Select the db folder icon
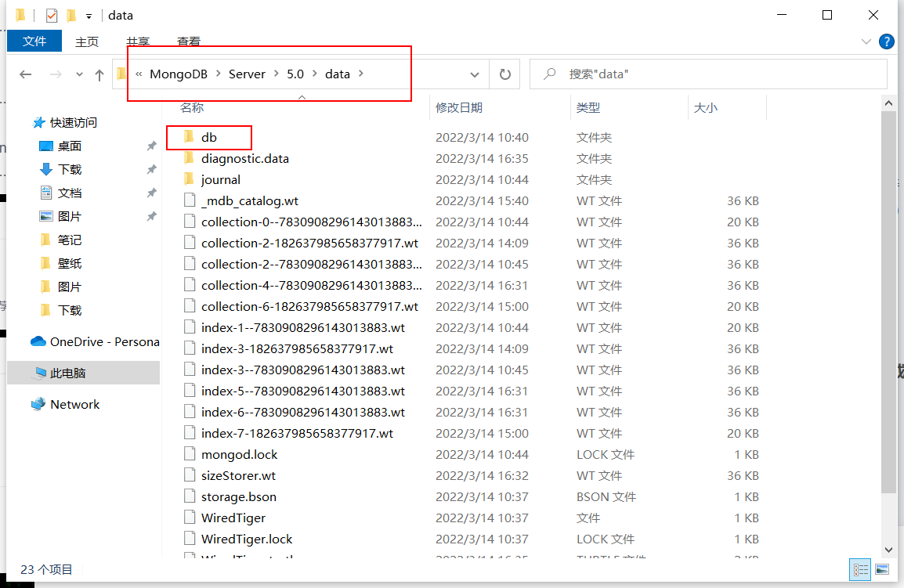Screen dimensions: 904x588 click(189, 136)
